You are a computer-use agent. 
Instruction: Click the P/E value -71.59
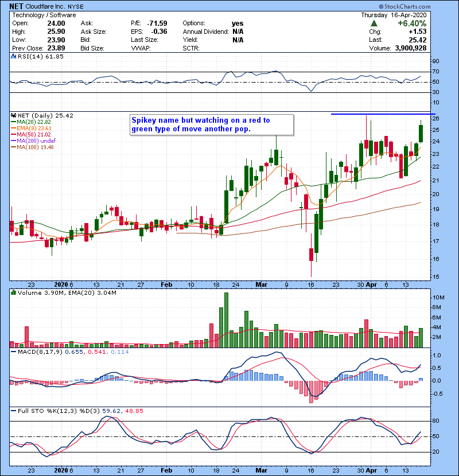tap(157, 24)
